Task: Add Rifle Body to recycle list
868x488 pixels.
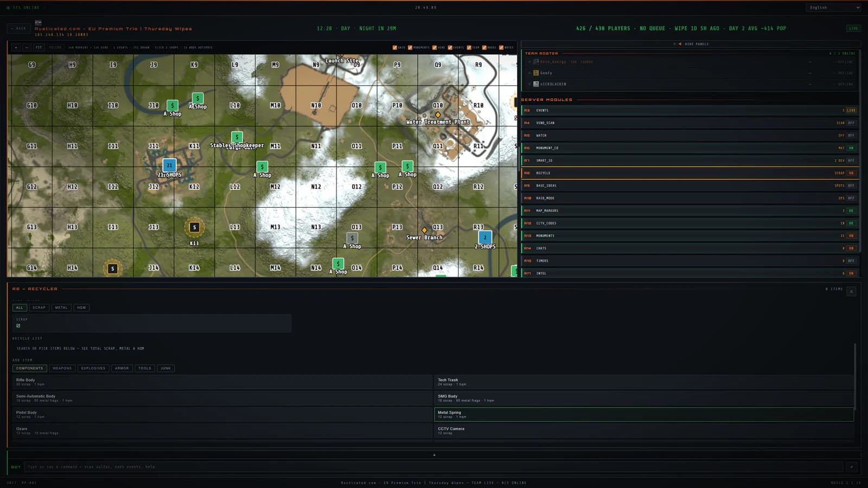Action: coord(222,382)
